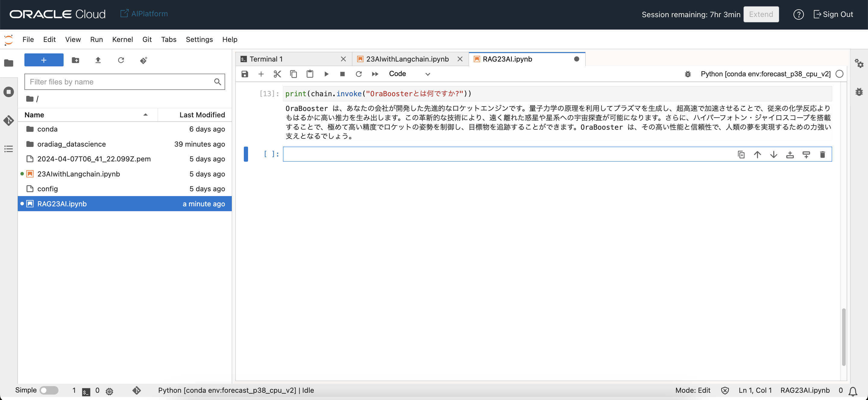Delete the active cell using the trash icon
Image resolution: width=868 pixels, height=400 pixels.
(822, 154)
